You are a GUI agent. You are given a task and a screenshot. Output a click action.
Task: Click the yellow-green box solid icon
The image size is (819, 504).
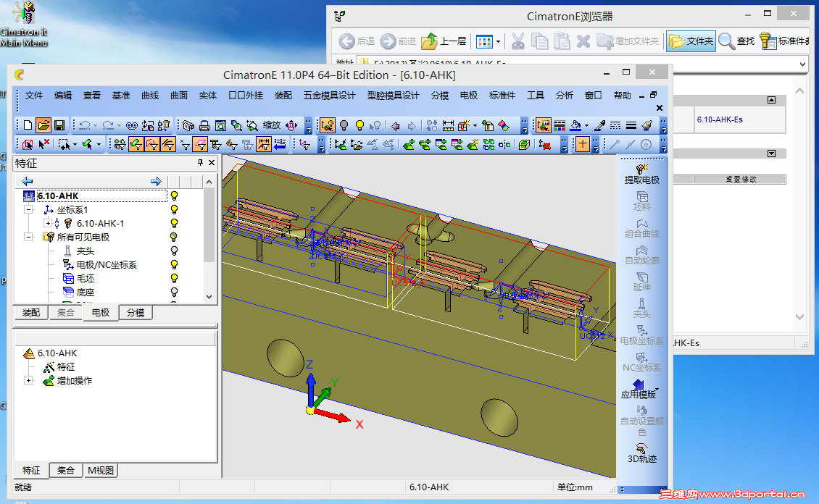(x=525, y=145)
